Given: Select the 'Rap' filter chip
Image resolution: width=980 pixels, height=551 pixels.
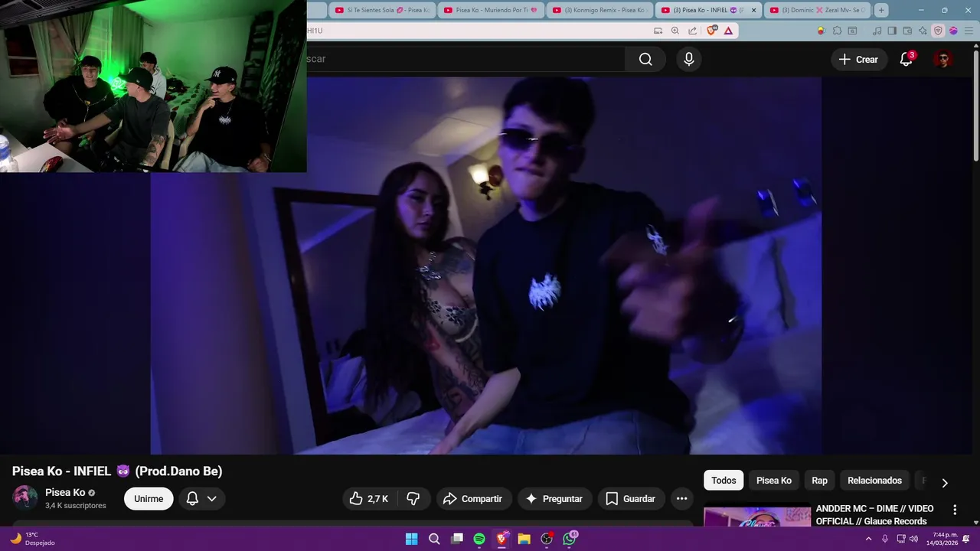Looking at the screenshot, I should tap(820, 481).
